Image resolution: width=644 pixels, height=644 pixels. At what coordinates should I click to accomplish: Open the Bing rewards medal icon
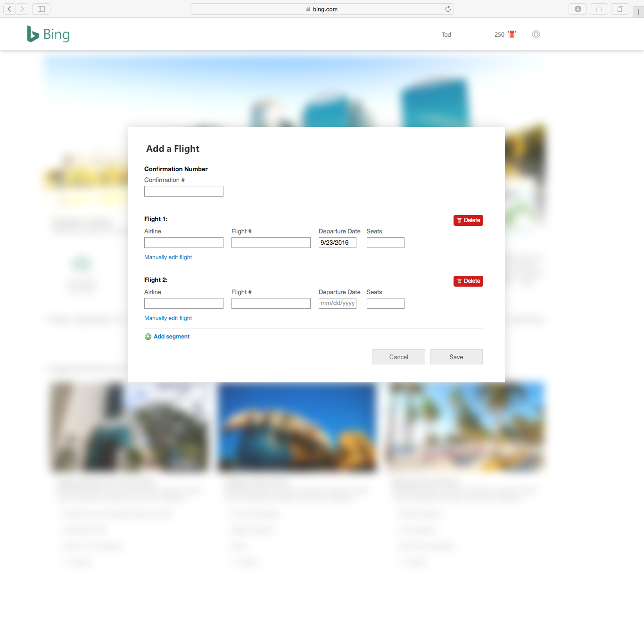512,34
